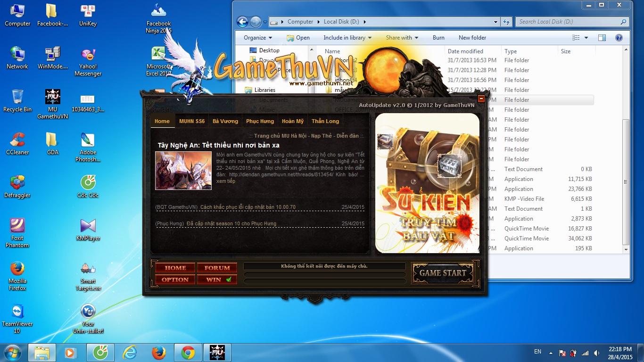Open the Network desktop icon

(x=17, y=58)
